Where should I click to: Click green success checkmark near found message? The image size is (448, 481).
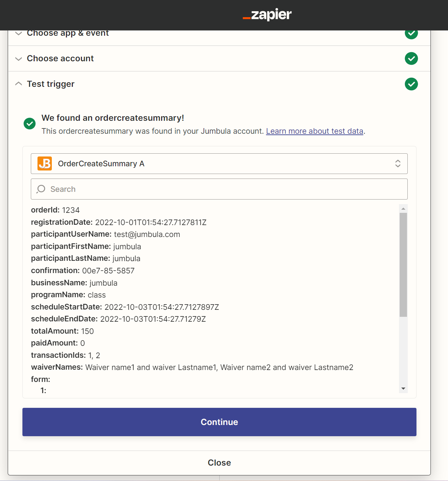30,124
